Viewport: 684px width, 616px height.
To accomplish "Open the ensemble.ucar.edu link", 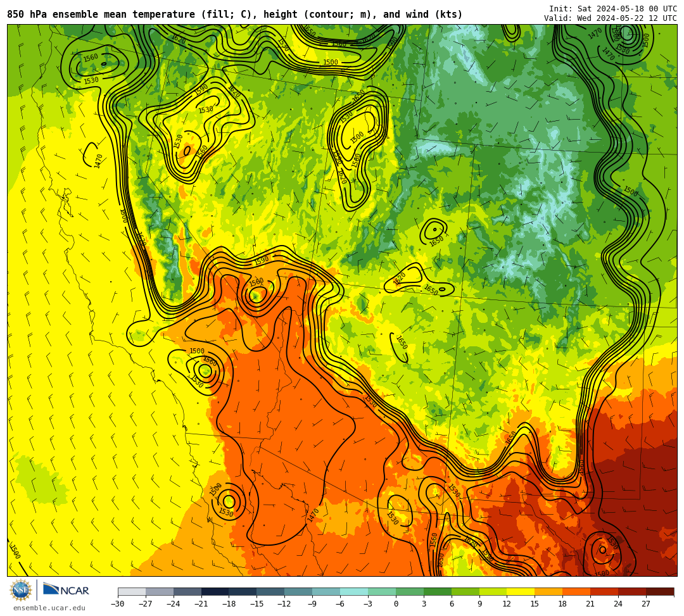I will coord(49,608).
